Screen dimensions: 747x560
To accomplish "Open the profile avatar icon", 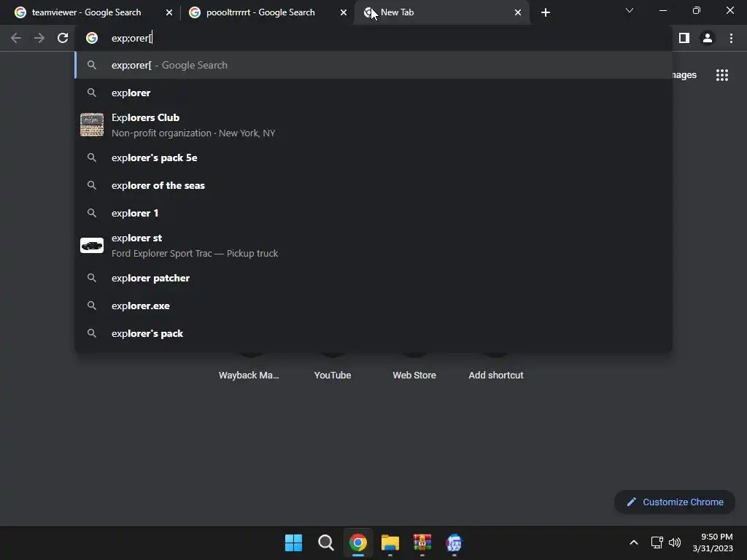I will pyautogui.click(x=708, y=38).
